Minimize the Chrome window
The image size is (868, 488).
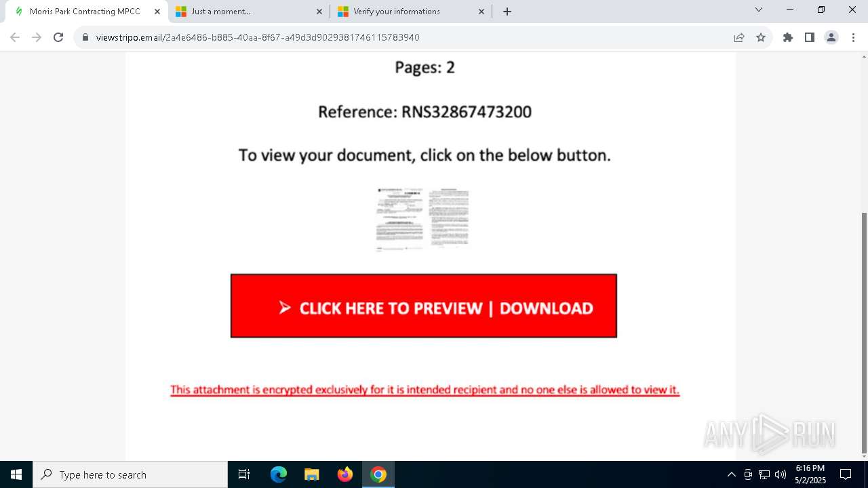point(790,9)
